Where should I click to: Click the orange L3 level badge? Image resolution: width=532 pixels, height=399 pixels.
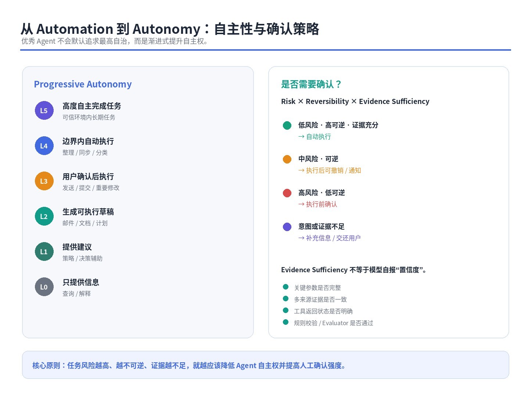click(x=44, y=181)
